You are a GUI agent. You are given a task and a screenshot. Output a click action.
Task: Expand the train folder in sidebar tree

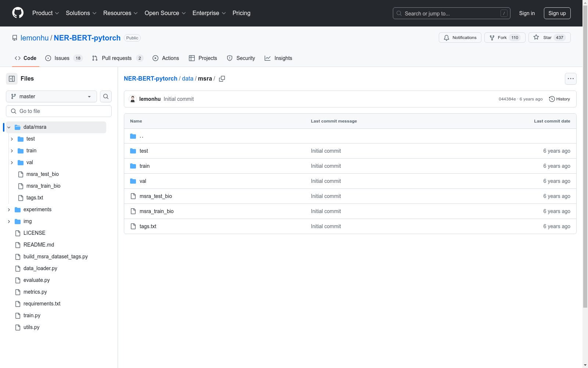click(12, 151)
